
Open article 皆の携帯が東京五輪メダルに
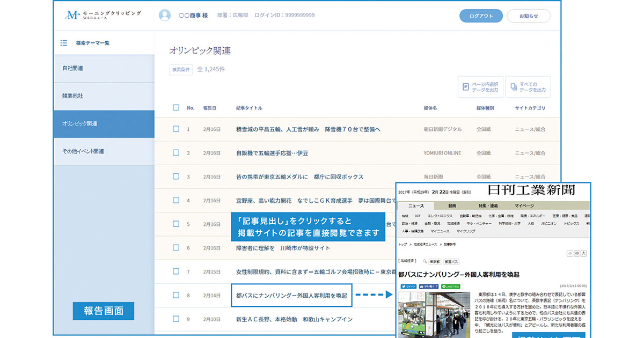tap(299, 177)
